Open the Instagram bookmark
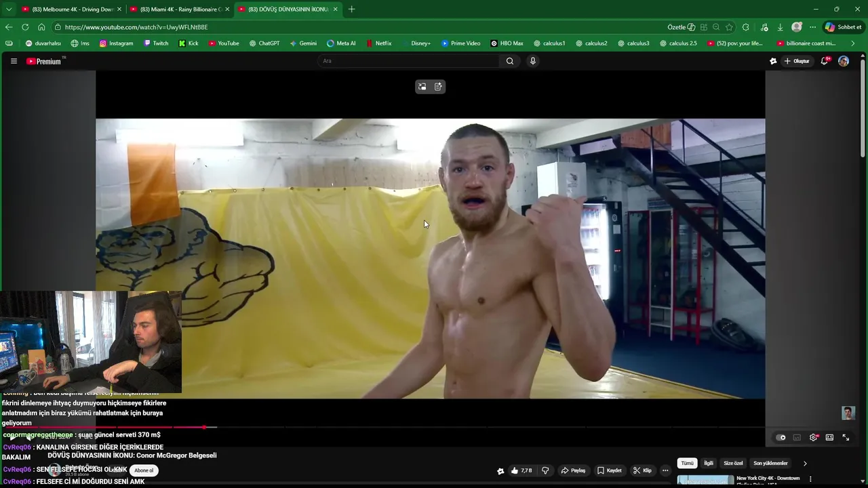This screenshot has height=488, width=868. point(116,43)
